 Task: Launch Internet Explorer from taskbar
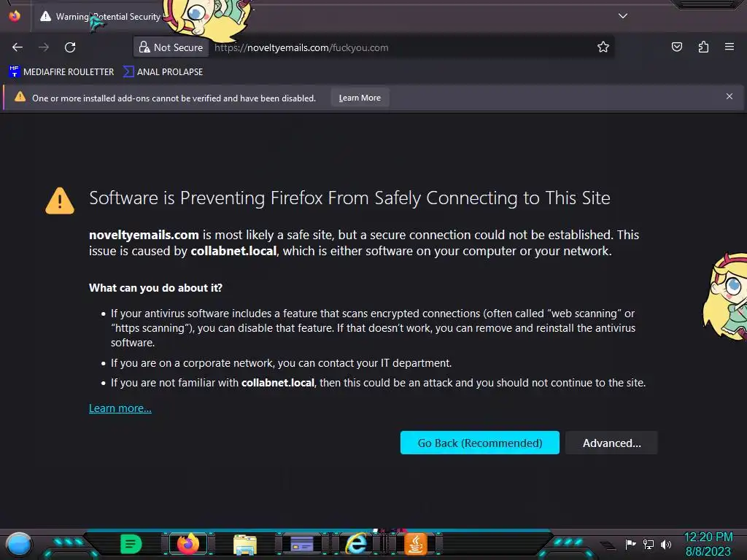pyautogui.click(x=356, y=544)
